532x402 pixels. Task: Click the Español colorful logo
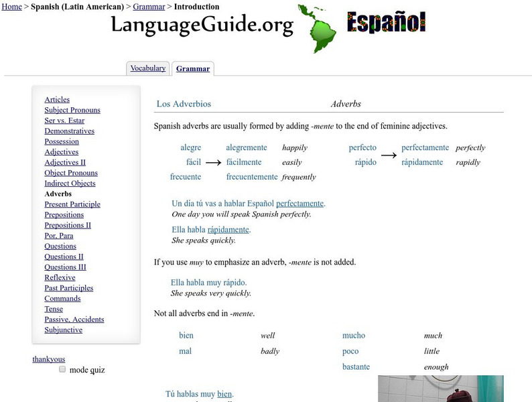point(386,22)
